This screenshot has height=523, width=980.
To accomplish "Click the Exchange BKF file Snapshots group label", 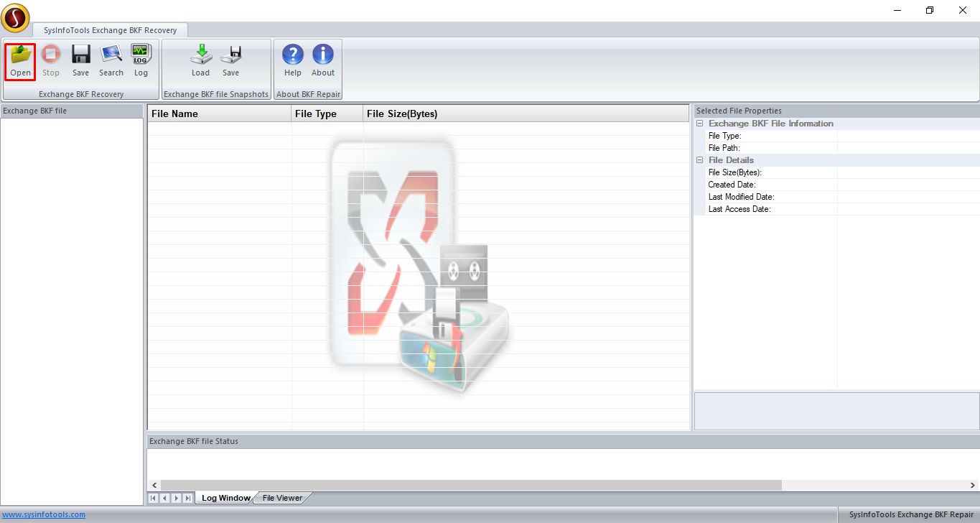I will [x=216, y=94].
